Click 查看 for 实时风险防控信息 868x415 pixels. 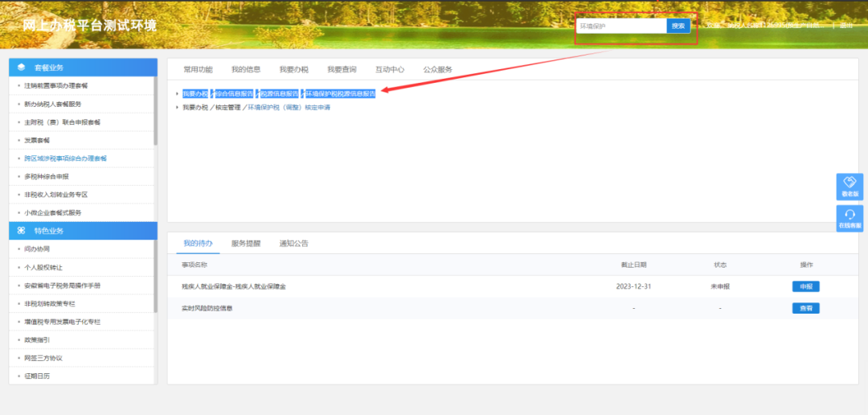coord(805,308)
